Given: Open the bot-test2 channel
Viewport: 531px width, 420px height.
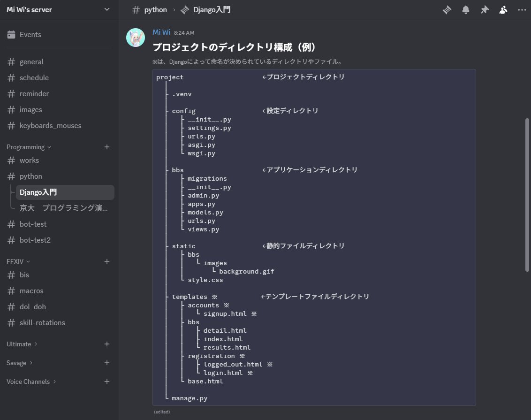Looking at the screenshot, I should click(59, 240).
